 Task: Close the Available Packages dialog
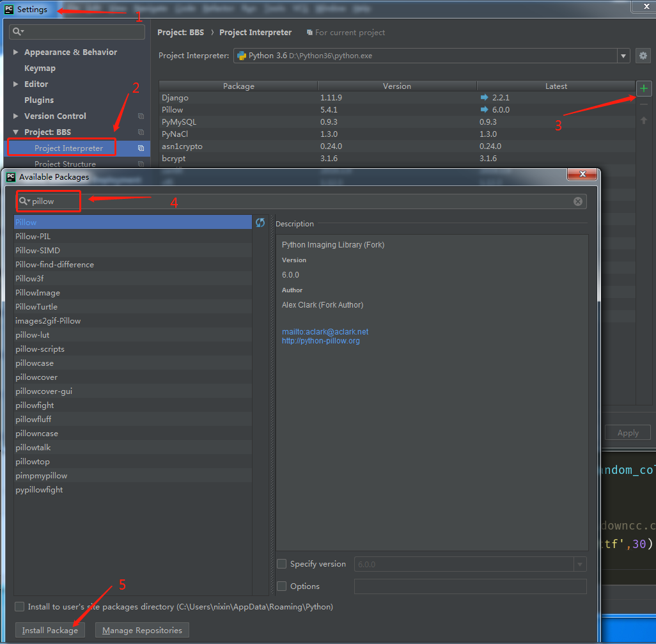(x=582, y=174)
